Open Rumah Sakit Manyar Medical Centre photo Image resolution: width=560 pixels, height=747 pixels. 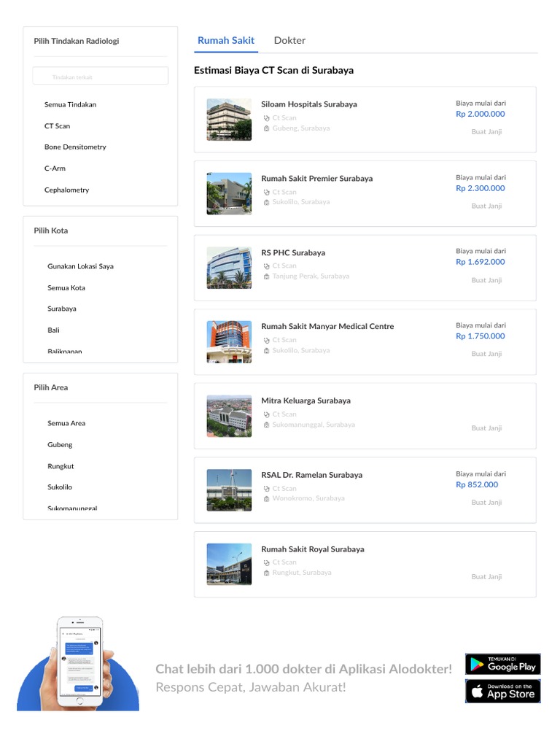click(x=229, y=341)
